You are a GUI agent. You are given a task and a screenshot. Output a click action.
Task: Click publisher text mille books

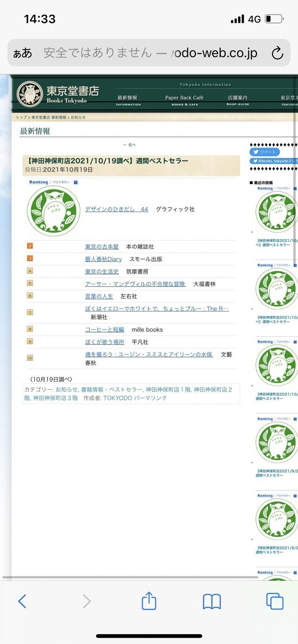[147, 330]
